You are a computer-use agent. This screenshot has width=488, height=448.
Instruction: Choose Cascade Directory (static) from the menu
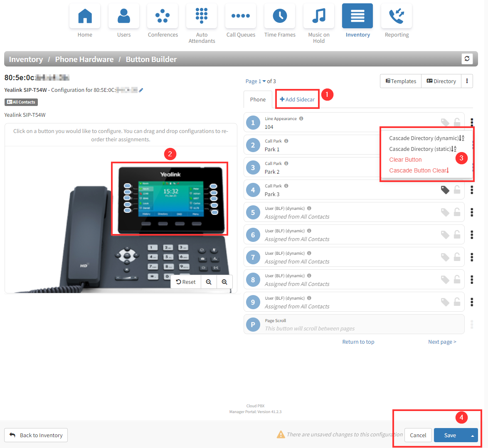(x=423, y=149)
